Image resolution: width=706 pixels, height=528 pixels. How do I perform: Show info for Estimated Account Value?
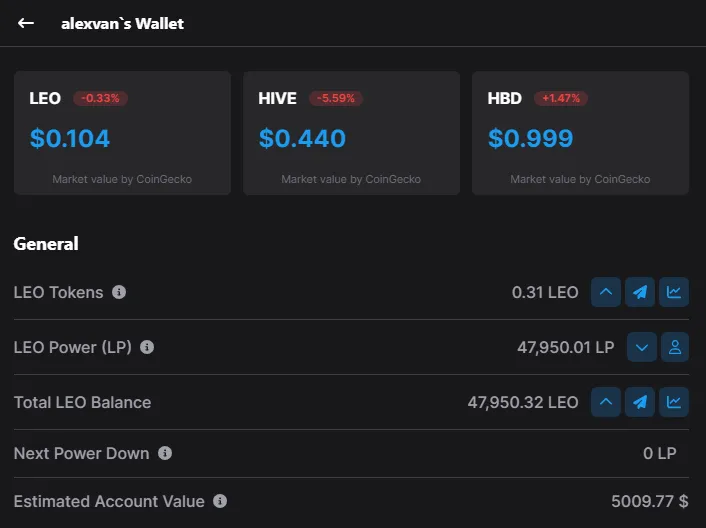220,501
